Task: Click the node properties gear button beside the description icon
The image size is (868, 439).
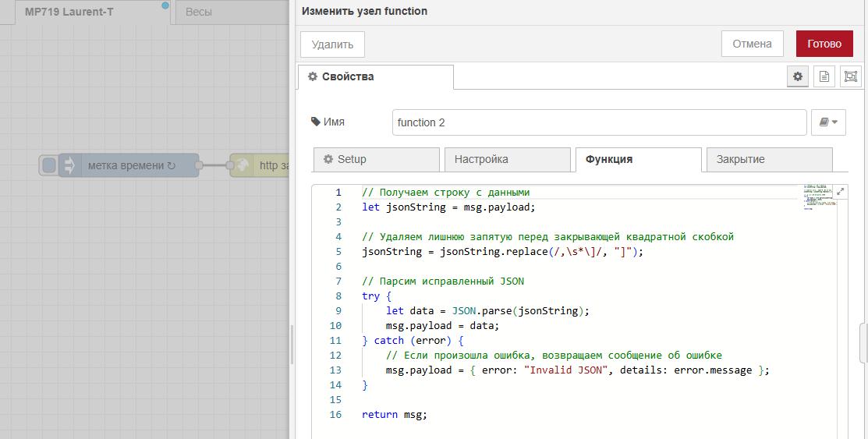Action: click(797, 76)
